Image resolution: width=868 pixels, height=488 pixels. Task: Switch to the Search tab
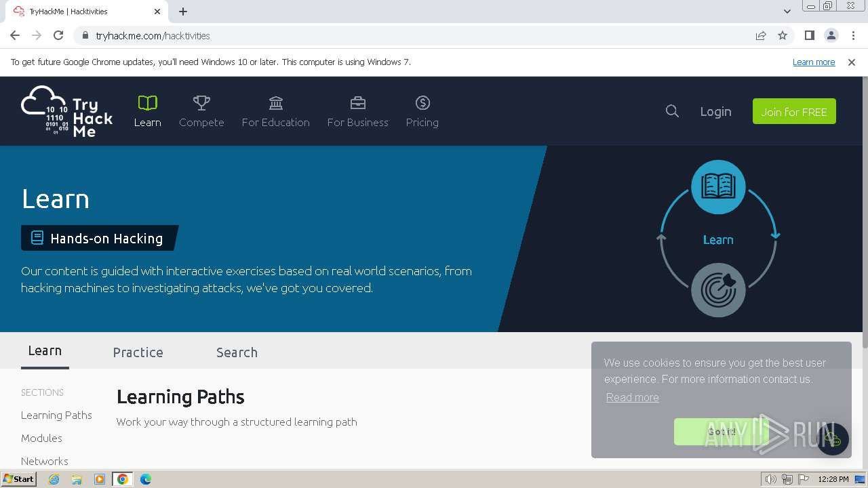coord(237,352)
